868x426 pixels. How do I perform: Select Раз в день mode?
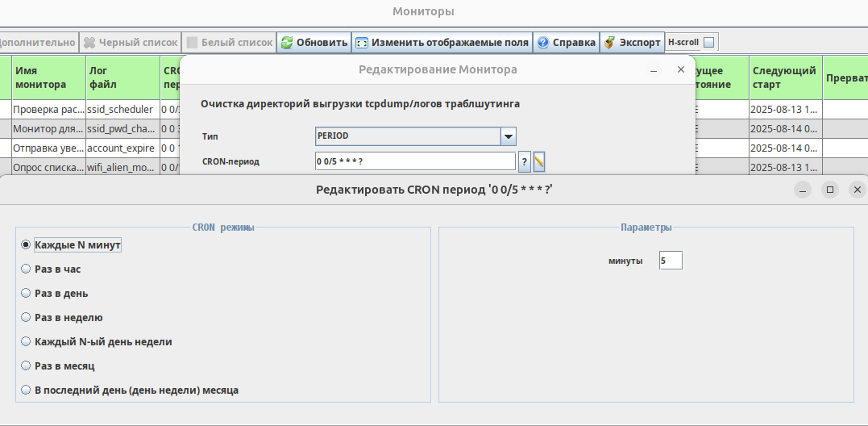click(x=26, y=293)
